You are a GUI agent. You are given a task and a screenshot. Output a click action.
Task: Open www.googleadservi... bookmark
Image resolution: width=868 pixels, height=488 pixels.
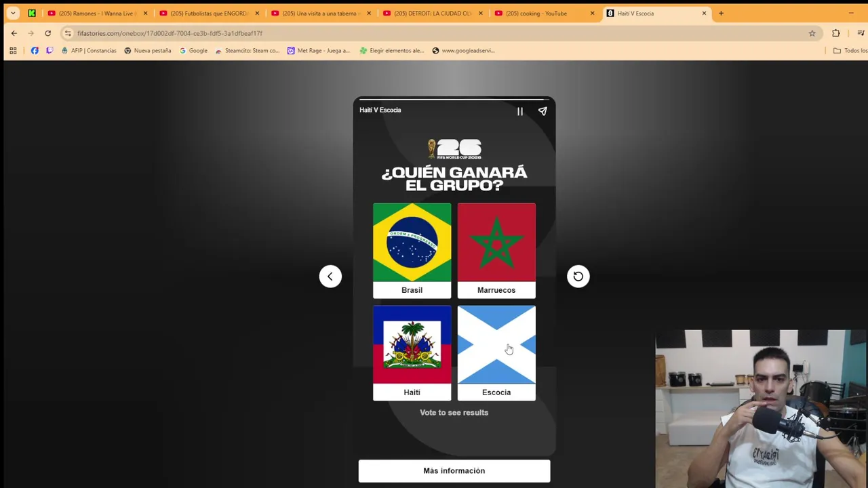pyautogui.click(x=463, y=51)
